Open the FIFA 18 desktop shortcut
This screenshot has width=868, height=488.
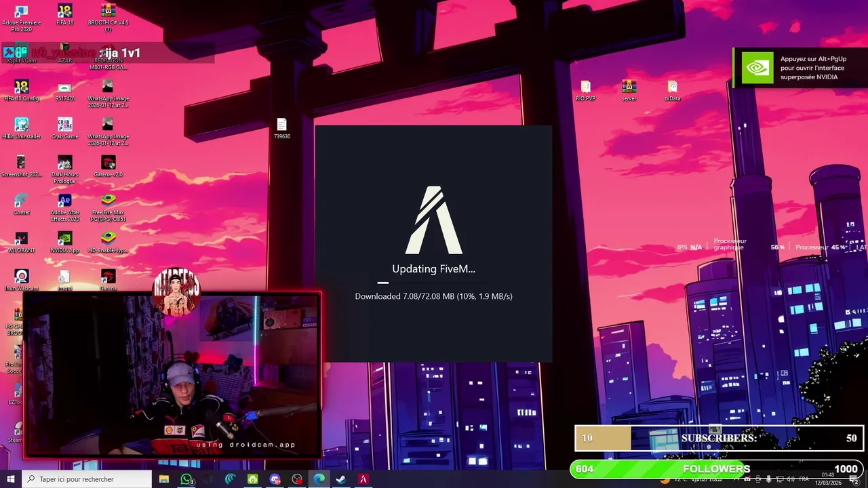[x=64, y=15]
